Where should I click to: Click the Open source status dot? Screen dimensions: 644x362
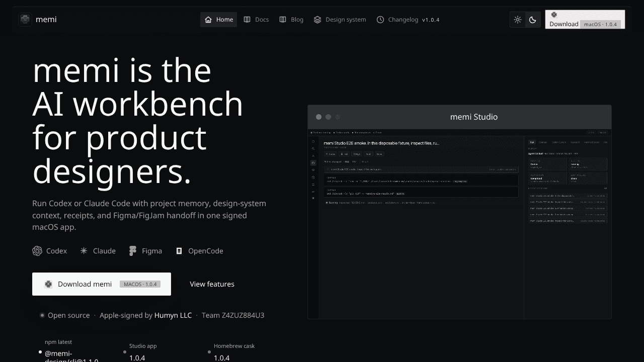pos(42,315)
